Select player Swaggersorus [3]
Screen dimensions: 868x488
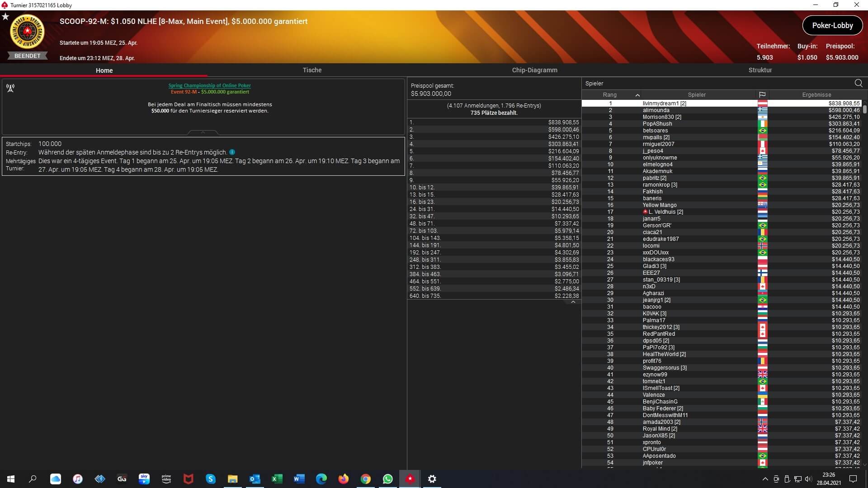(722, 368)
